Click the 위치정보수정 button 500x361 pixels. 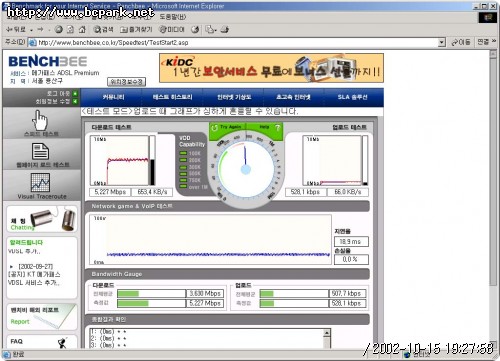pos(126,82)
